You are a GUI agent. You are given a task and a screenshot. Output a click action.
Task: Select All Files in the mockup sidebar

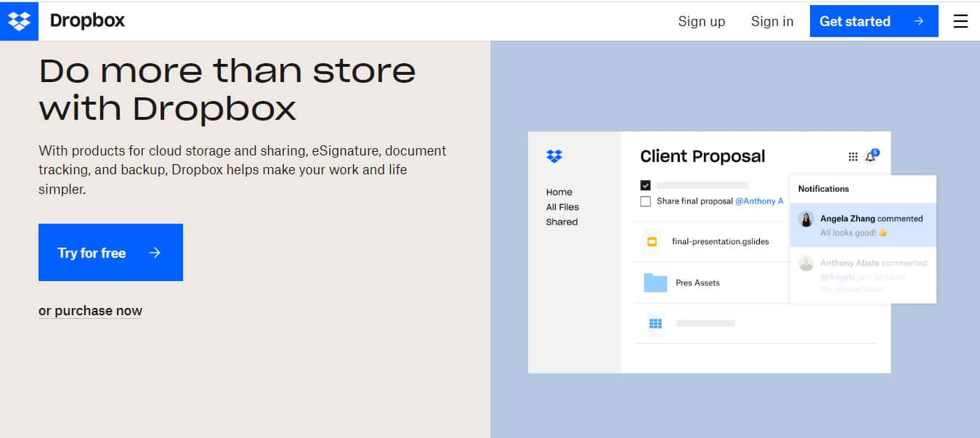coord(563,207)
